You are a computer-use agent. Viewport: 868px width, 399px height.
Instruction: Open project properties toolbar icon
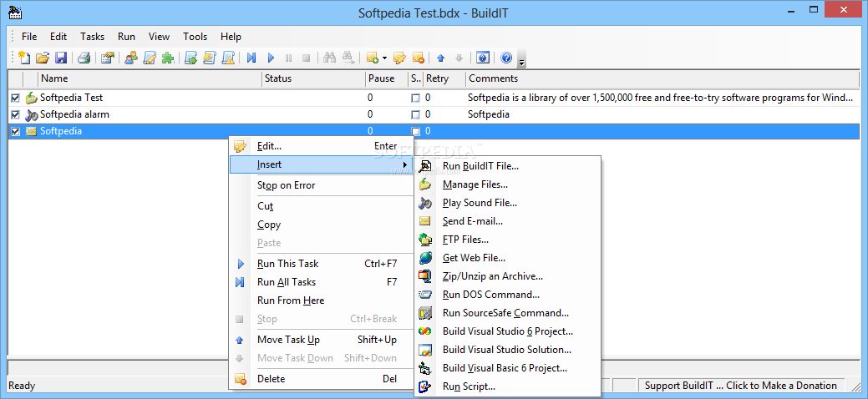(x=108, y=57)
